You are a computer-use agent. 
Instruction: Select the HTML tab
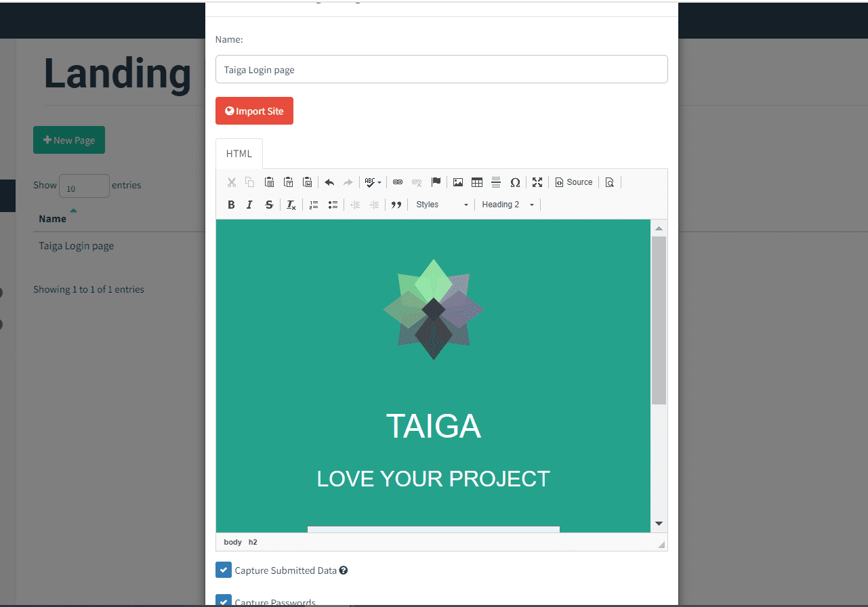239,154
